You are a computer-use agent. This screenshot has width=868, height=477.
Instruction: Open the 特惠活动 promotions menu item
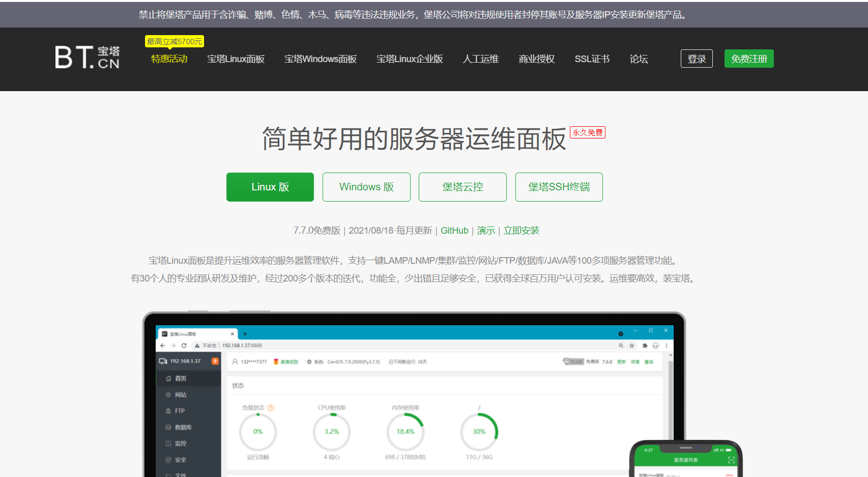pos(169,59)
